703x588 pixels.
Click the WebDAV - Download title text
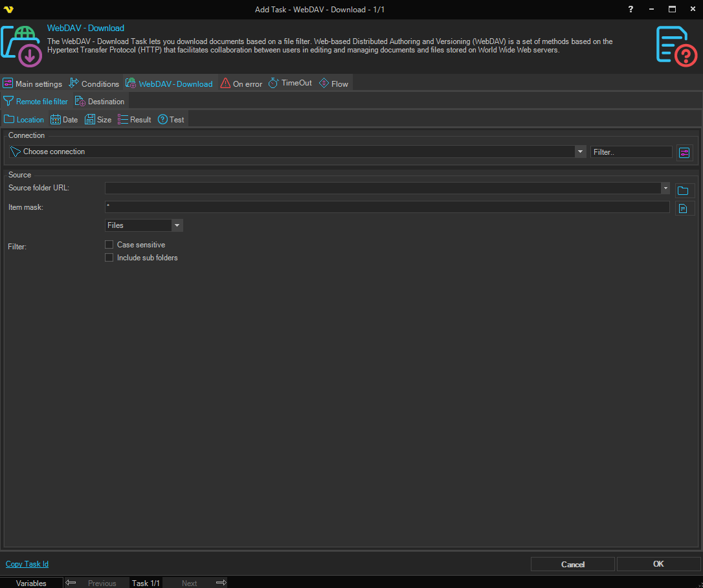pos(85,28)
